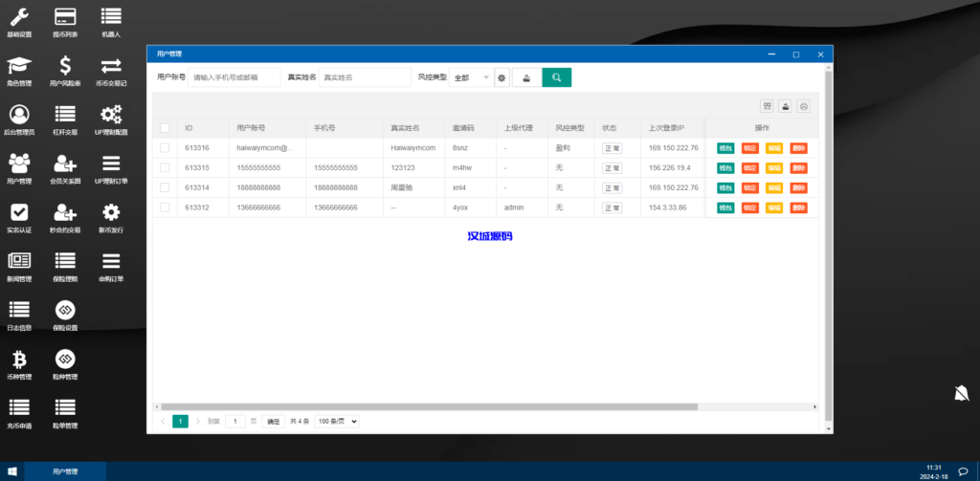Switch to 用户管理 taskbar tab
Image resolution: width=980 pixels, height=481 pixels.
(x=65, y=471)
